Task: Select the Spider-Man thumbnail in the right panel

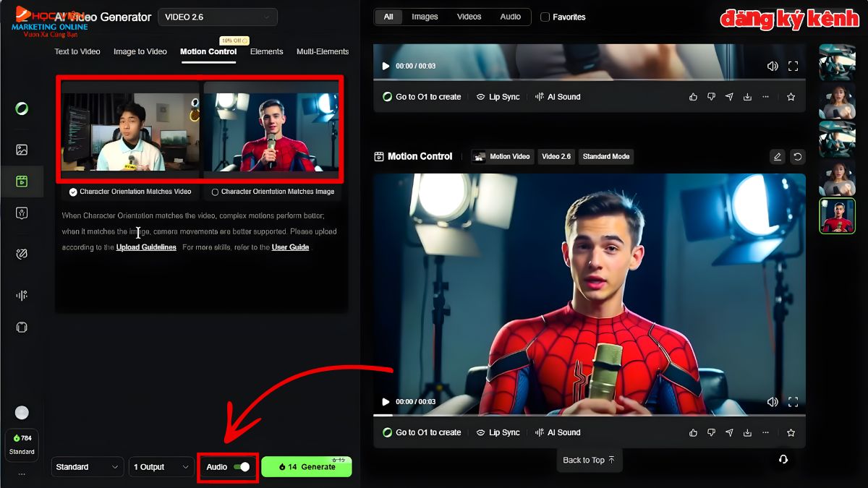Action: (x=837, y=215)
